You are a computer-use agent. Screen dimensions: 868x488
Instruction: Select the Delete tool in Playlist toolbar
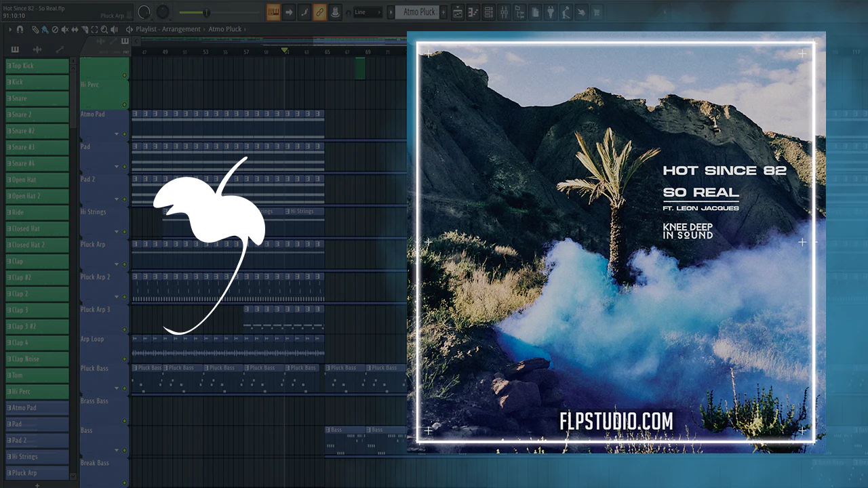point(55,30)
